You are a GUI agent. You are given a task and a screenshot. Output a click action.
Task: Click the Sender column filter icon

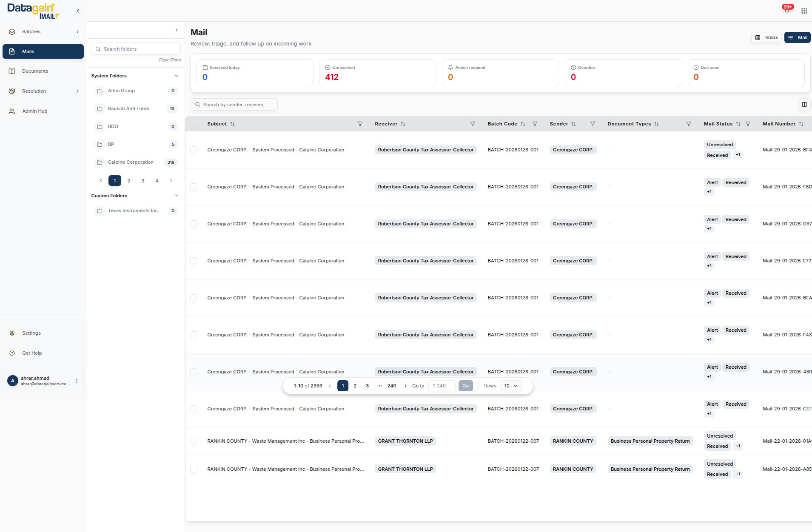(593, 124)
